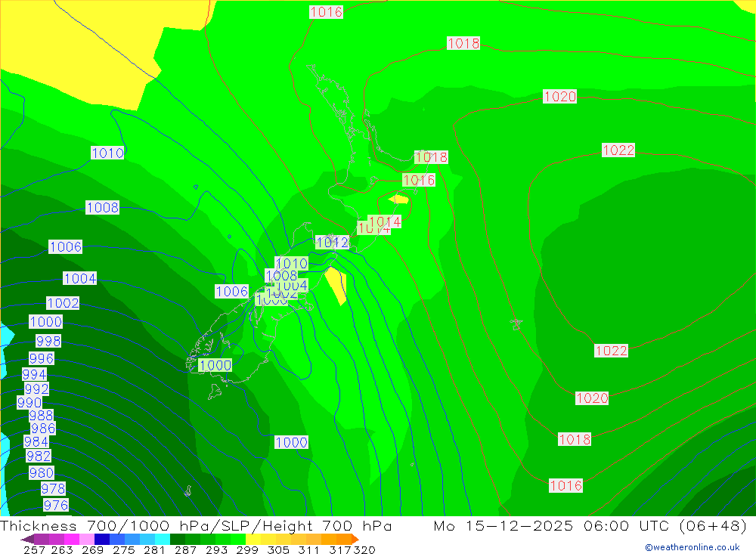Click the 994 isobar label
Screen dimensions: 756x554
coord(34,374)
